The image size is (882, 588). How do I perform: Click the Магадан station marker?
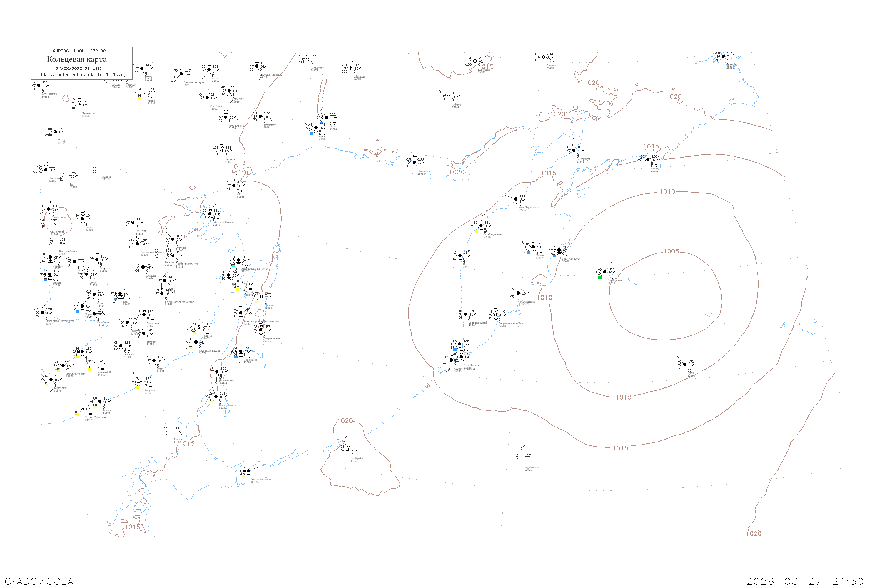tap(414, 163)
